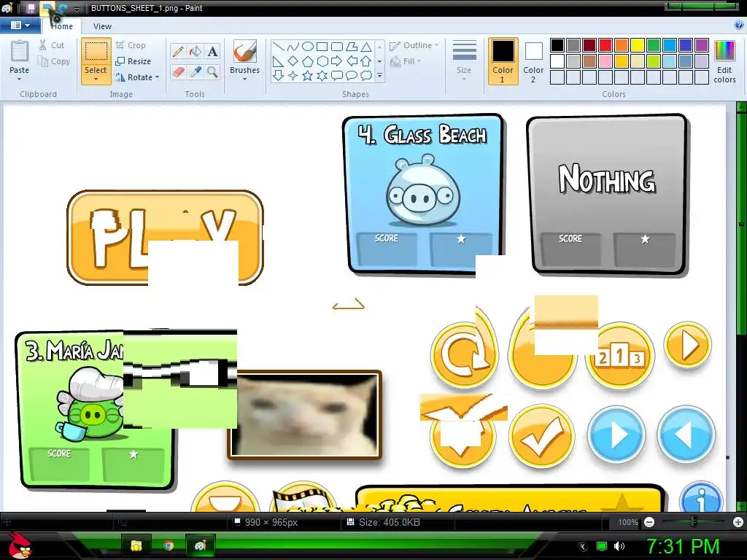
Task: Pick the purple color swatch
Action: pos(702,45)
